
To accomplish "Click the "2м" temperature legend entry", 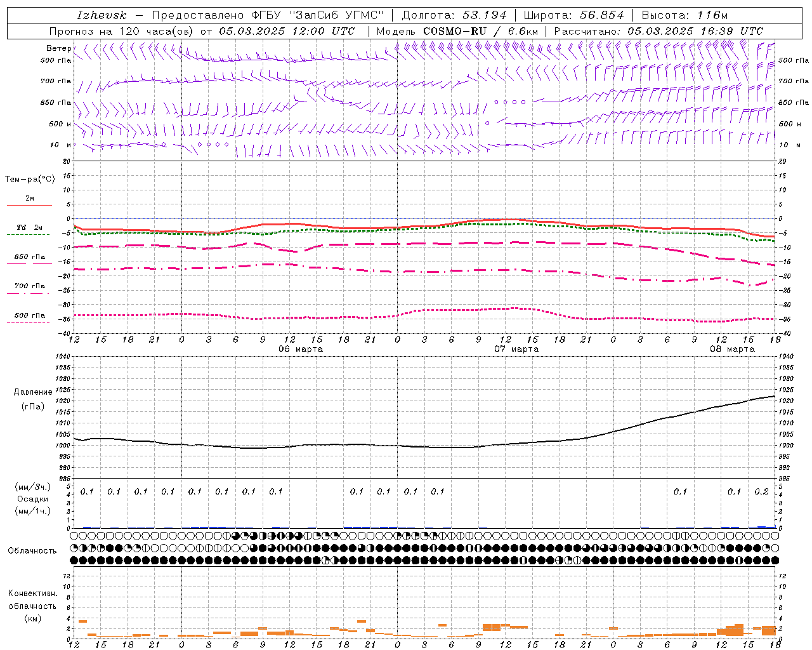I will (x=30, y=198).
